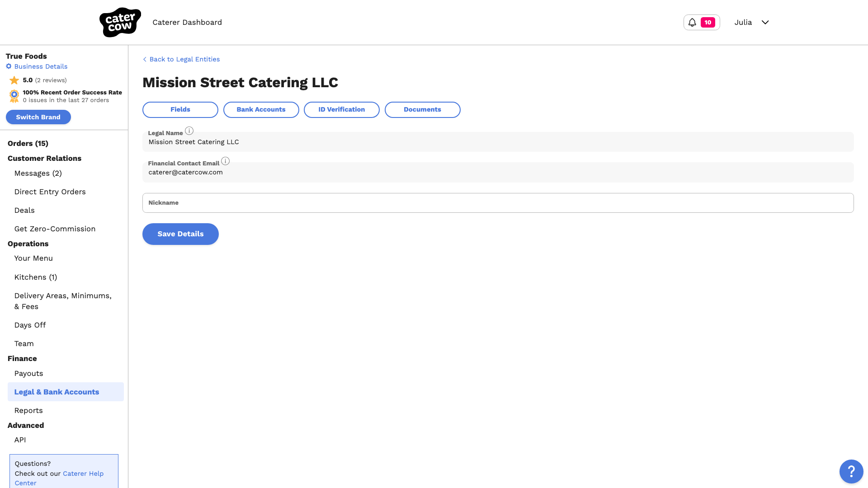Open Deals in sidebar
This screenshot has width=868, height=488.
pyautogui.click(x=24, y=211)
